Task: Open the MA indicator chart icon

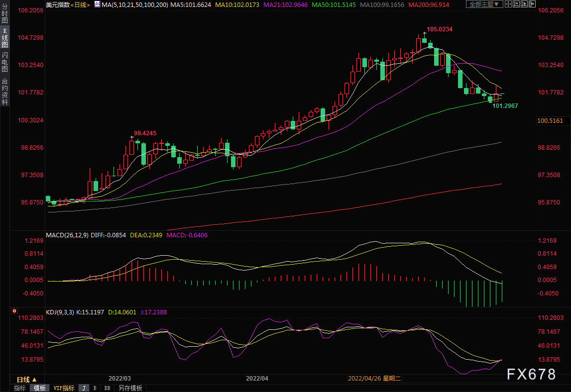Action: [x=97, y=4]
